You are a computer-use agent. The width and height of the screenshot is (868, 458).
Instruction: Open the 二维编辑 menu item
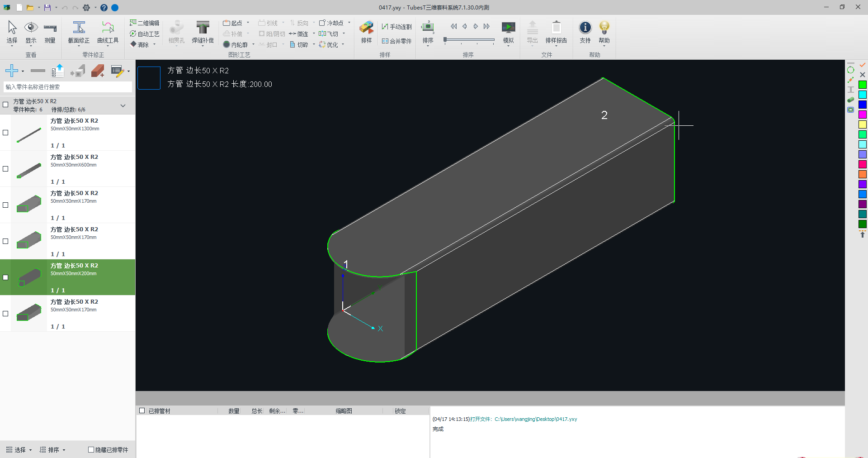coord(145,23)
